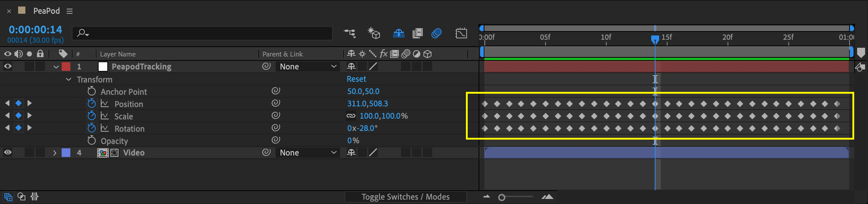
Task: Toggle the Draft 3D icon
Action: (374, 34)
